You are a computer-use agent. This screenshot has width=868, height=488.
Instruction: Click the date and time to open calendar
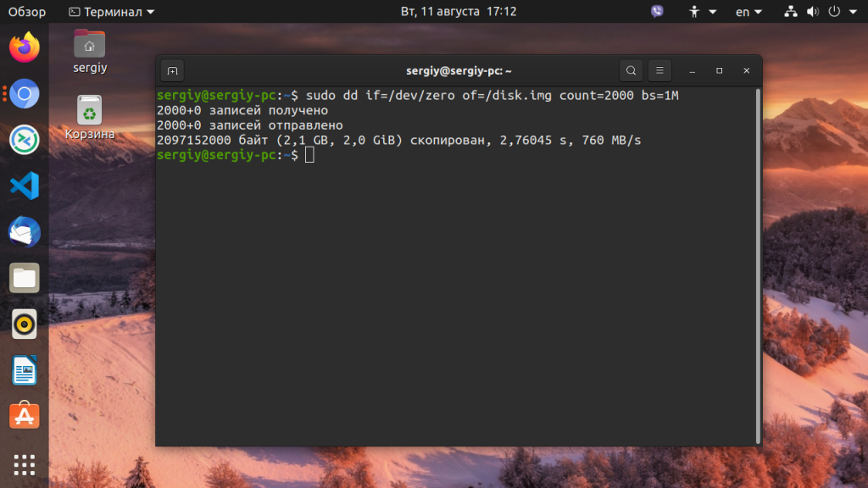coord(459,12)
